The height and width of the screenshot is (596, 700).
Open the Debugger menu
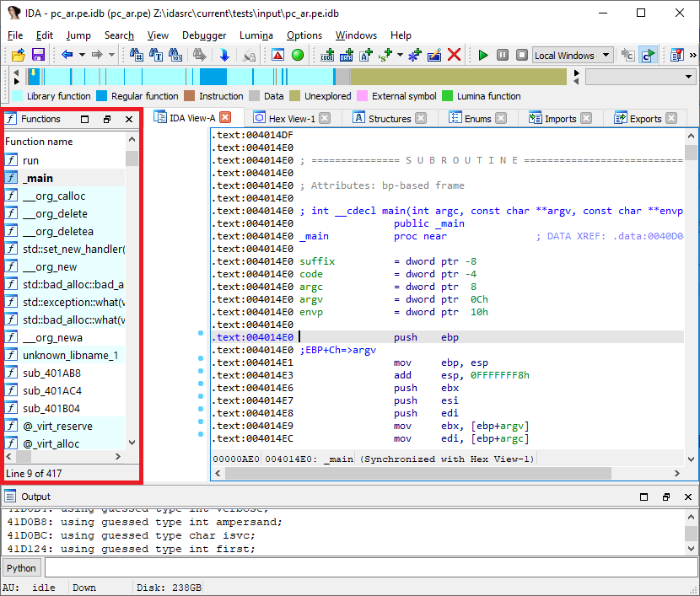click(204, 35)
